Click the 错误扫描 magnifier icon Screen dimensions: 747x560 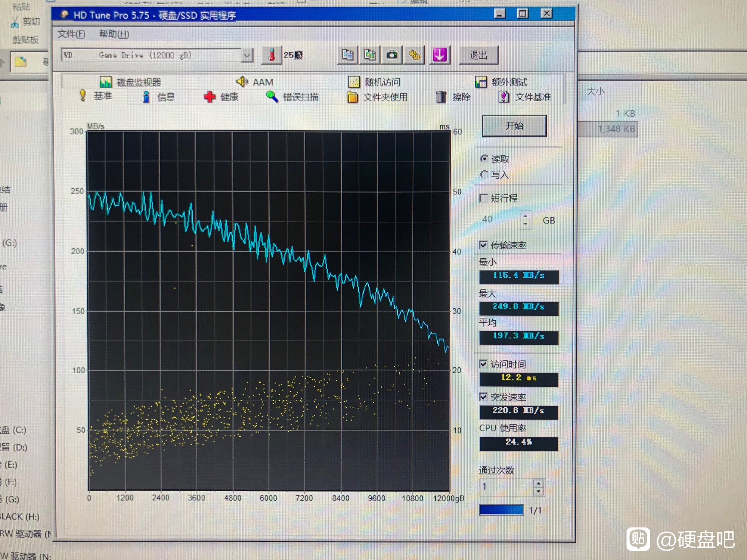coord(272,97)
